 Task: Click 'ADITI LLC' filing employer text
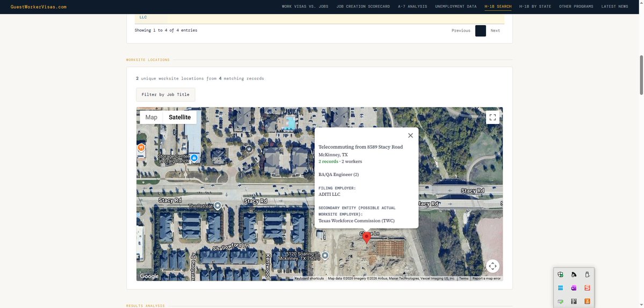[x=329, y=194]
